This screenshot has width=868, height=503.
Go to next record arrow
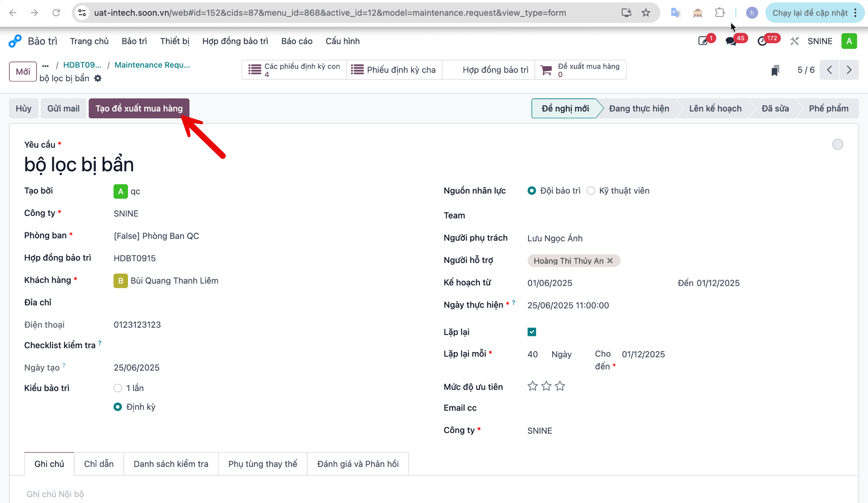[x=849, y=70]
